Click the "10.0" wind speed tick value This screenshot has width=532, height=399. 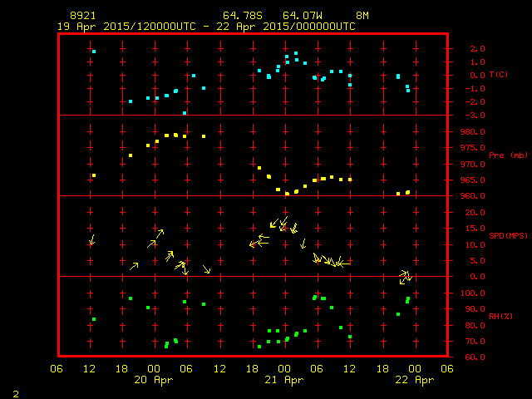click(x=475, y=245)
